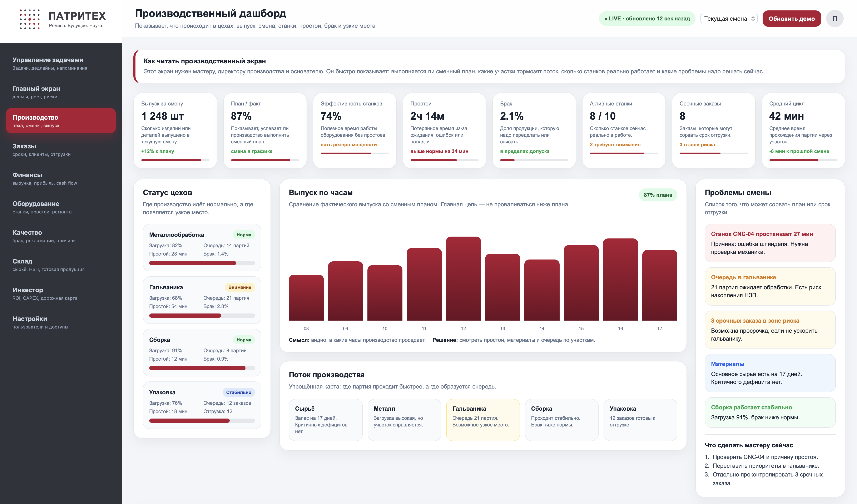Click the Металл flow step card

click(404, 420)
